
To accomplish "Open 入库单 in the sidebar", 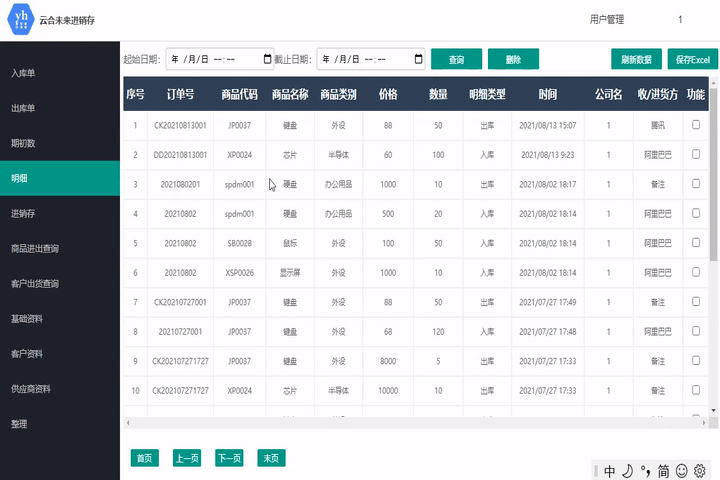I will pyautogui.click(x=24, y=73).
